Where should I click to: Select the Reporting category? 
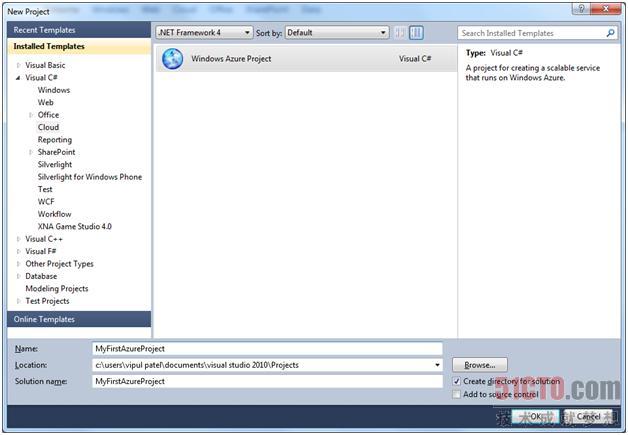55,140
